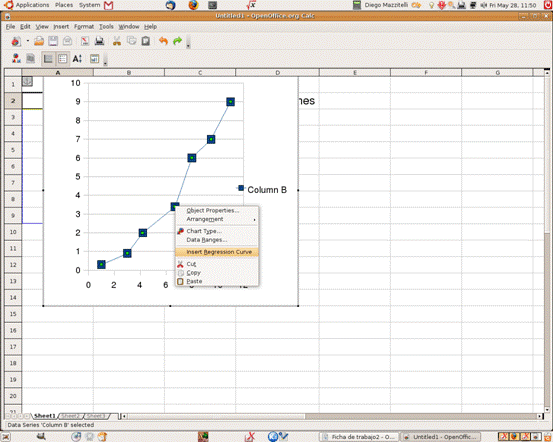Open the Tools menu

coord(106,26)
